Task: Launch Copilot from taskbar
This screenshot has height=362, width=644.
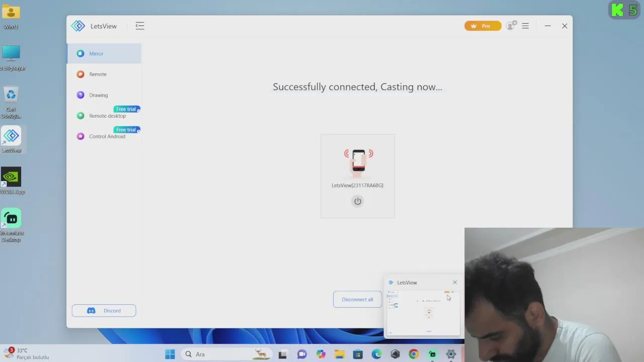Action: (x=321, y=354)
